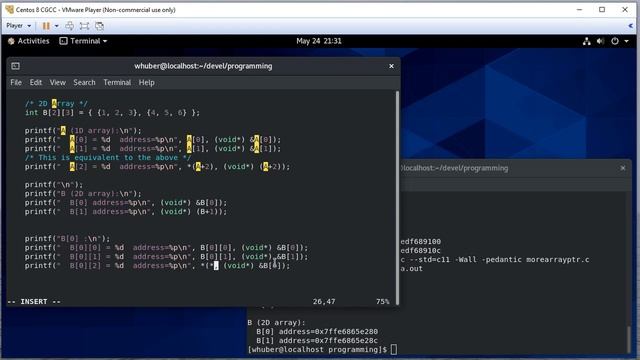Click the terminal window icon in the title bar
The width and height of the screenshot is (640, 360).
[16, 66]
